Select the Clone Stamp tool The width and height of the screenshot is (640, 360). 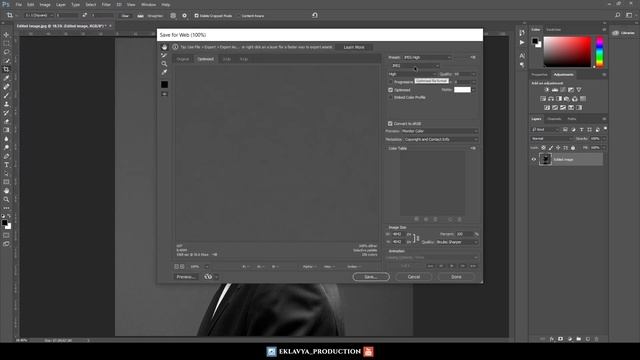(x=6, y=104)
